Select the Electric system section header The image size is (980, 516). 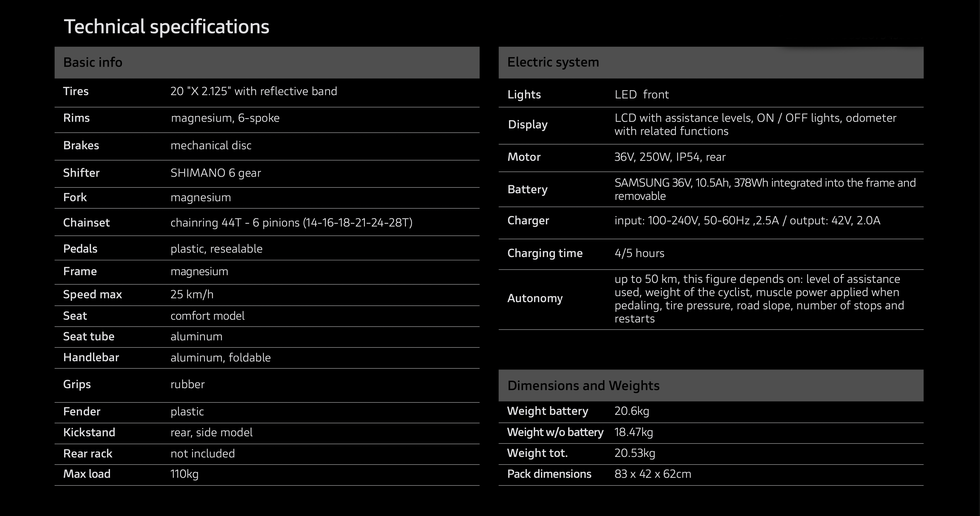(x=711, y=63)
